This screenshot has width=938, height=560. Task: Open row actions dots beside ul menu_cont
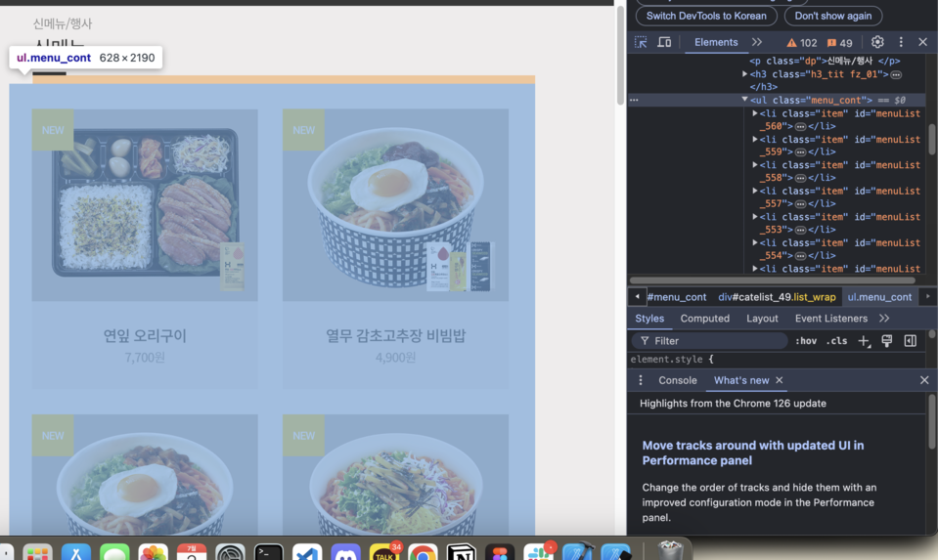coord(634,101)
